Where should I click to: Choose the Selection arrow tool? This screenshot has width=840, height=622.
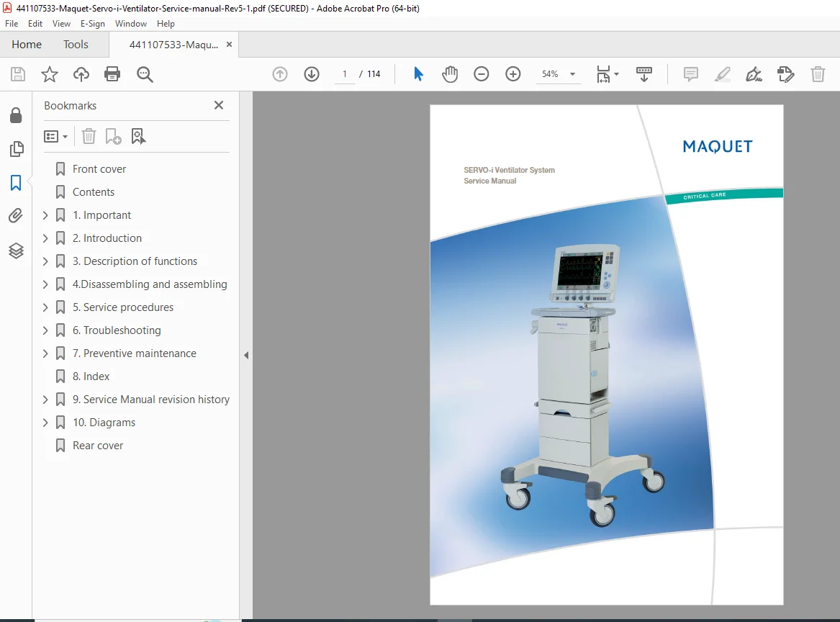(x=418, y=74)
